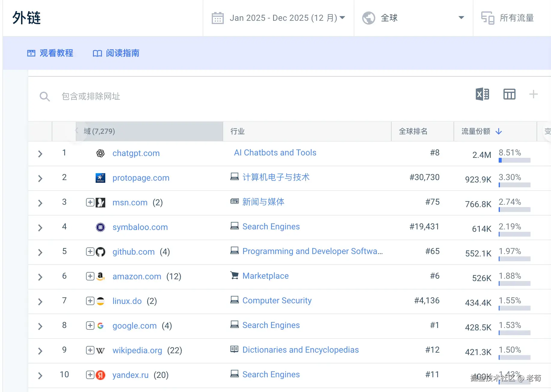Expand the google.com subdomain group plus box
The image size is (551, 392).
click(x=90, y=325)
